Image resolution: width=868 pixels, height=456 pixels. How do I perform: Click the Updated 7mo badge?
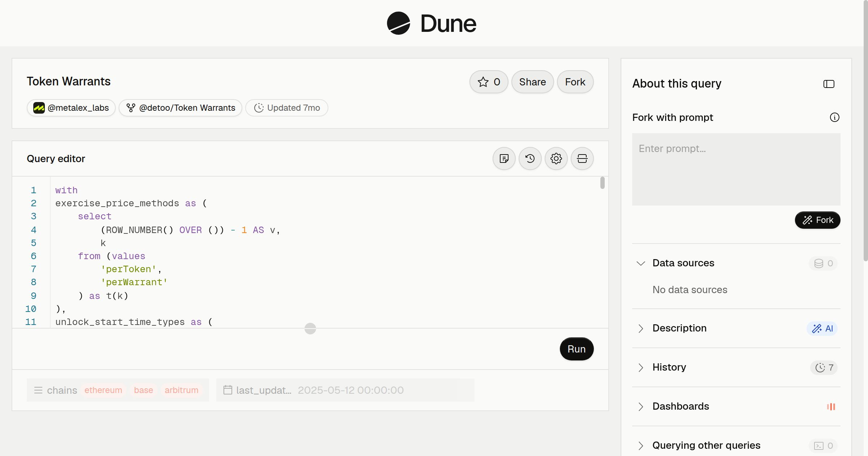coord(287,108)
